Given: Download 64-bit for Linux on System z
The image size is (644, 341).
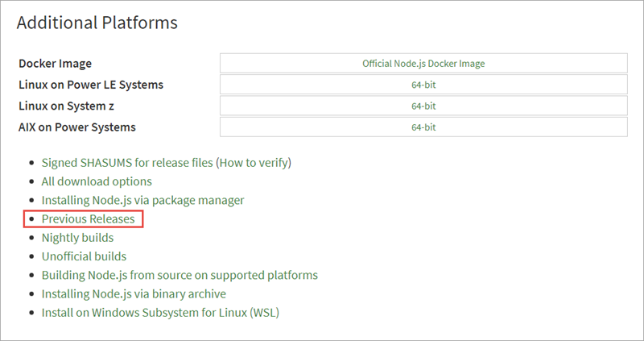Looking at the screenshot, I should pyautogui.click(x=423, y=106).
